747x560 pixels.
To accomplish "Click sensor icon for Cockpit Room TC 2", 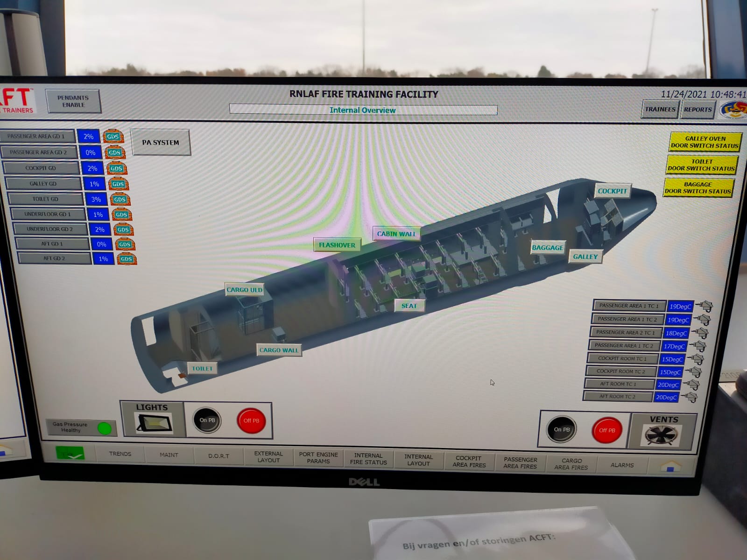I will click(x=694, y=372).
